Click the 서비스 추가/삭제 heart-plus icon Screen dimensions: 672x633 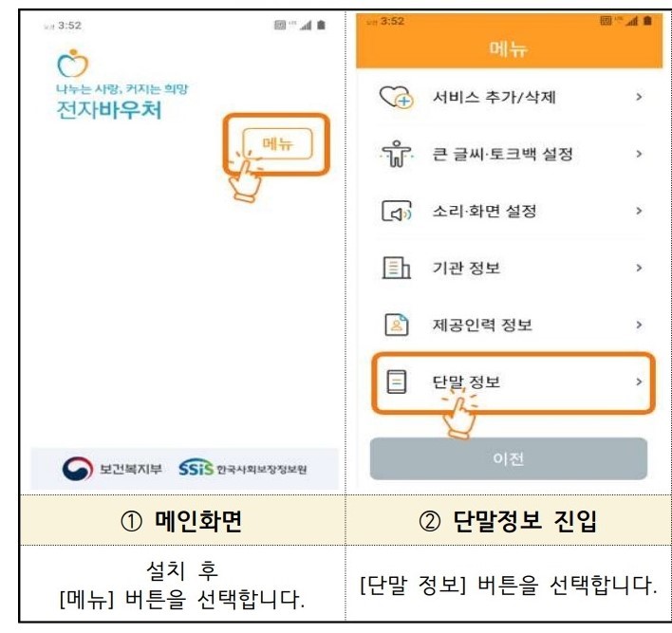[x=397, y=98]
